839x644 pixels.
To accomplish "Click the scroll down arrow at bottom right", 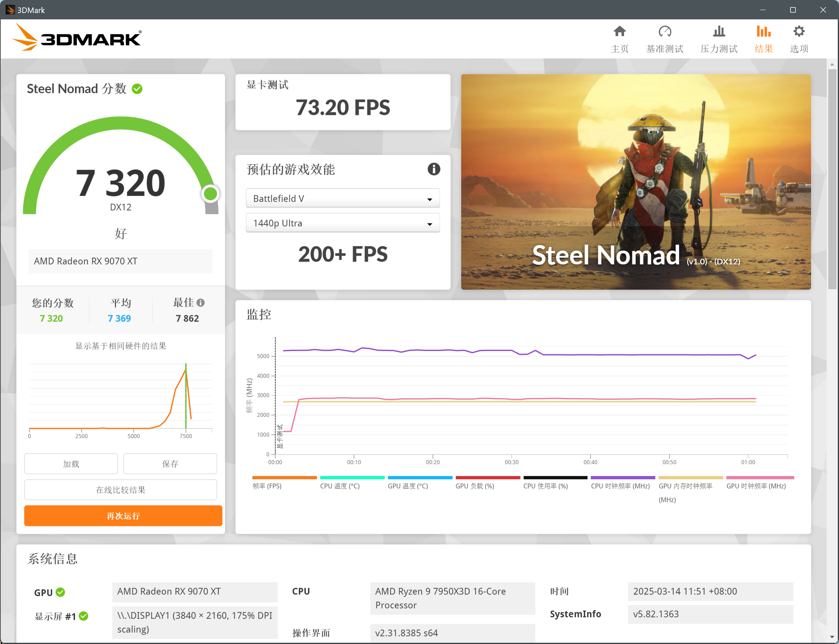I will 832,637.
